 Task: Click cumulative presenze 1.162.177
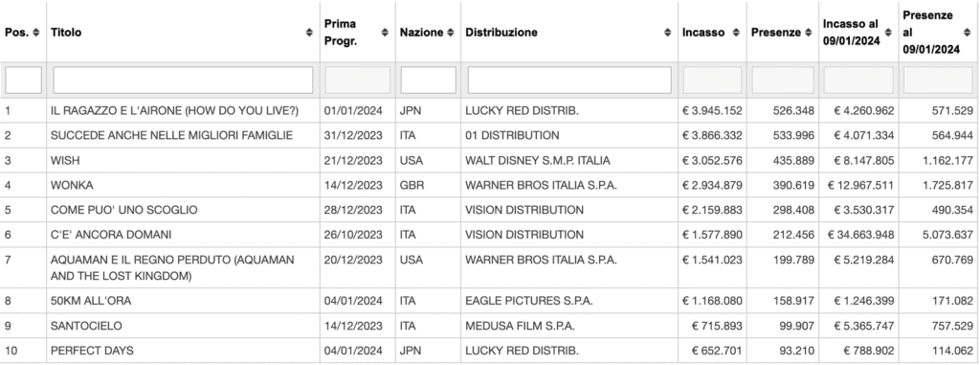(947, 161)
